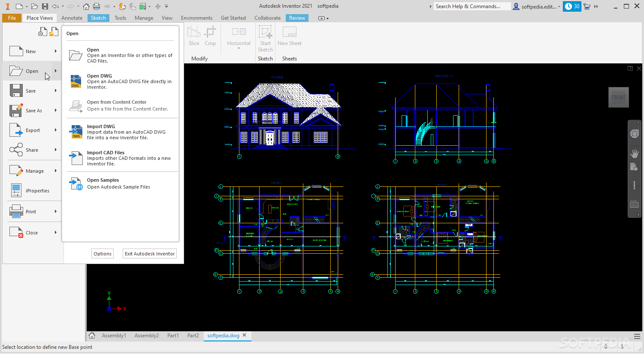Switch to the Part2 document tab
The width and height of the screenshot is (644, 354).
pos(193,336)
